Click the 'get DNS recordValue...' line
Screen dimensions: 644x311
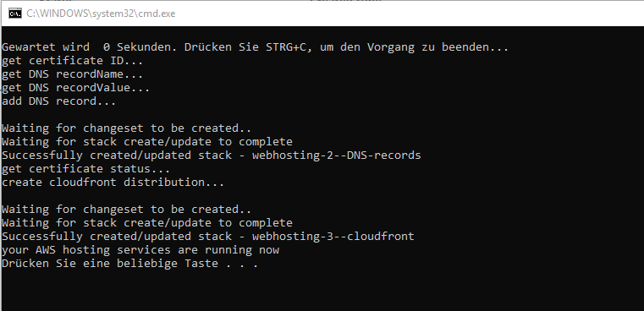point(76,88)
